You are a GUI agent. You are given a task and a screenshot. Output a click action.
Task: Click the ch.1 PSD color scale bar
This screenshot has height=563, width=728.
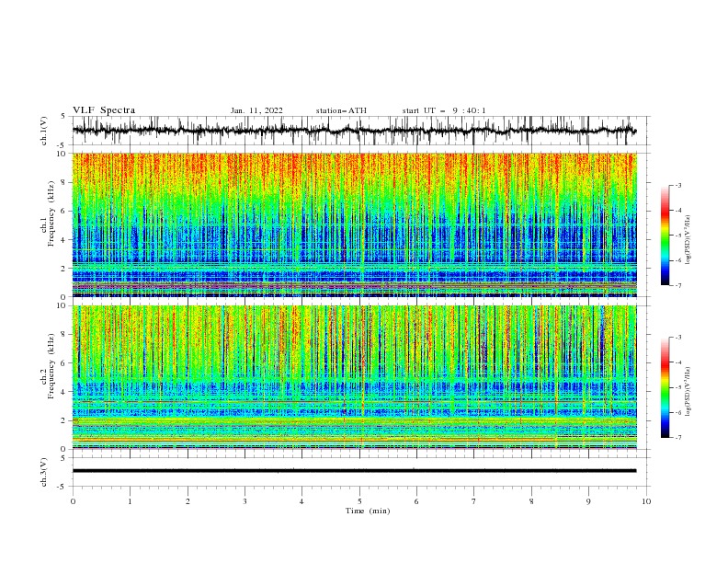(x=665, y=236)
